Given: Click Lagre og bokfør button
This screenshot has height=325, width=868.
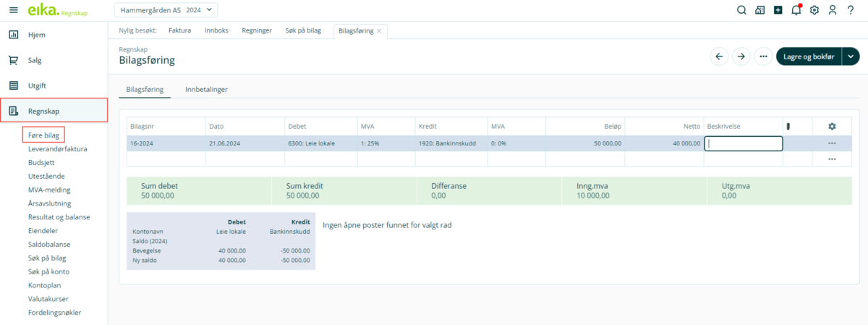Looking at the screenshot, I should (x=809, y=56).
